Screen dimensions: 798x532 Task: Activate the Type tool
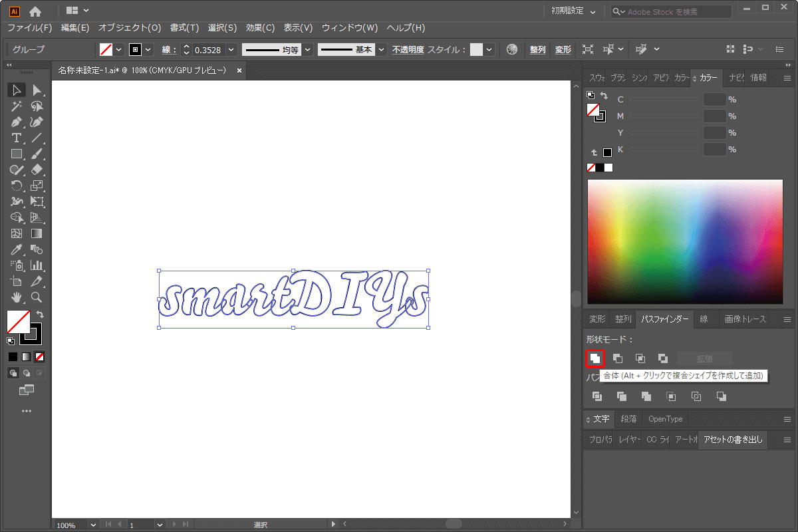point(17,138)
